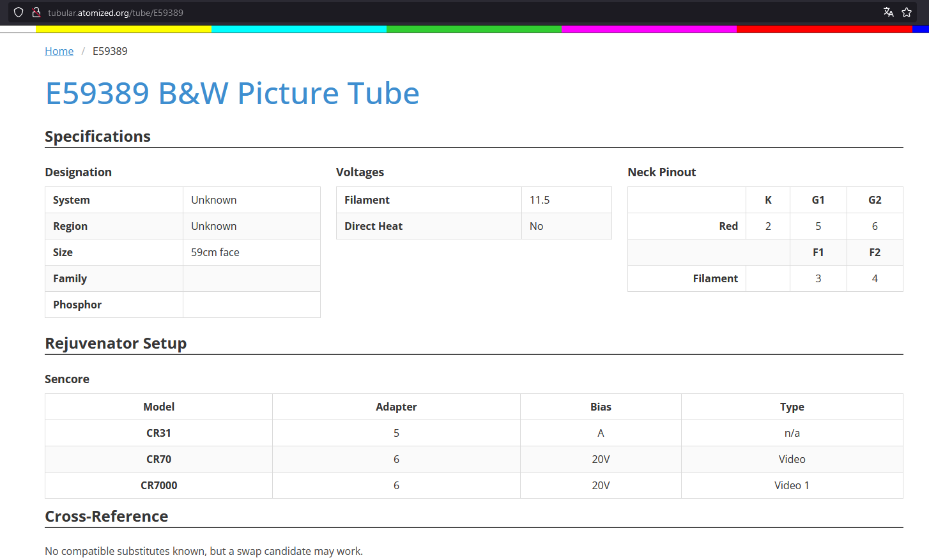
Task: Click the Bias column header
Action: point(601,407)
